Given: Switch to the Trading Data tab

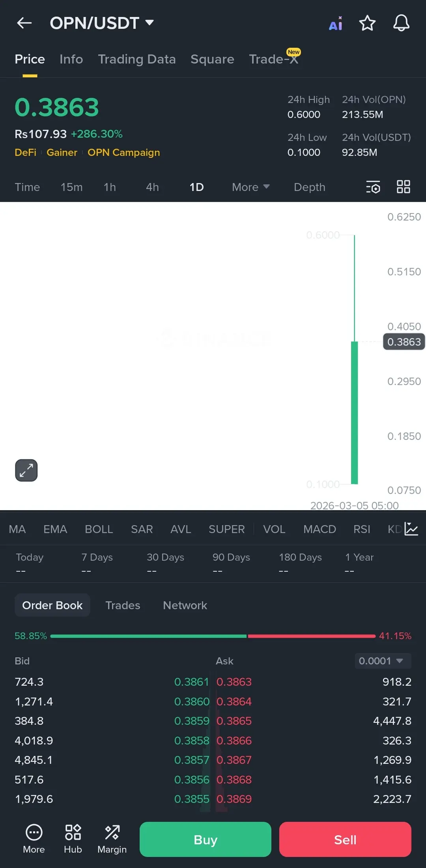Looking at the screenshot, I should (x=137, y=59).
